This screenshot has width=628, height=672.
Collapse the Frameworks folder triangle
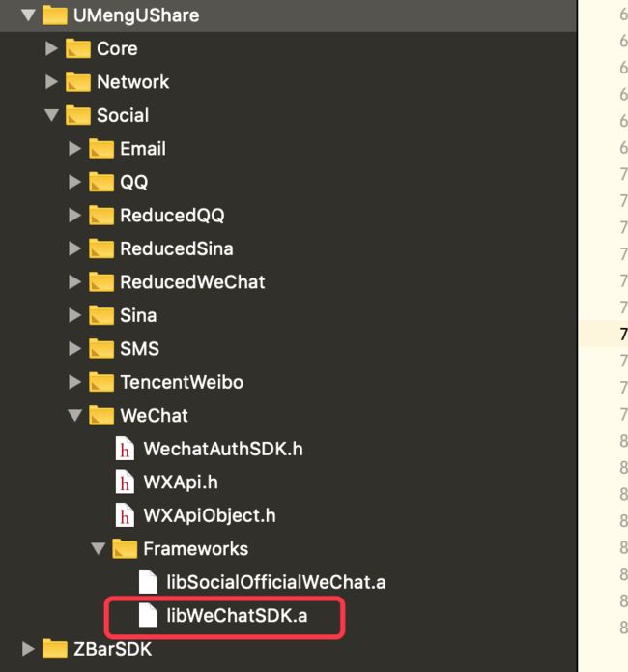[99, 549]
